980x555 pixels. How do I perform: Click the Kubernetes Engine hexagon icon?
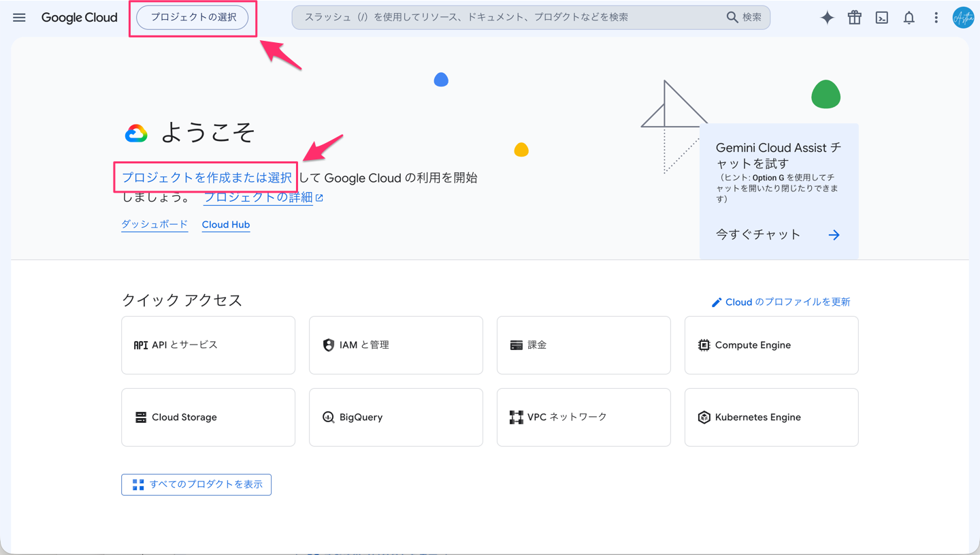point(704,417)
